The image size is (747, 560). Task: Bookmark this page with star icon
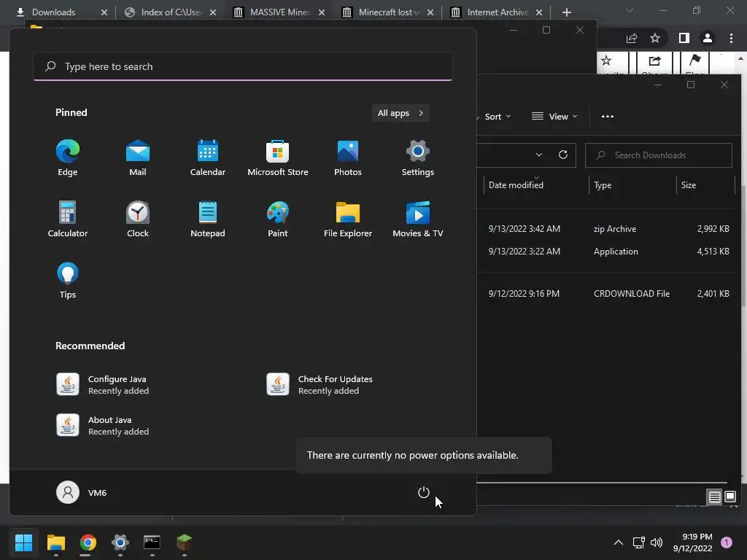(655, 38)
